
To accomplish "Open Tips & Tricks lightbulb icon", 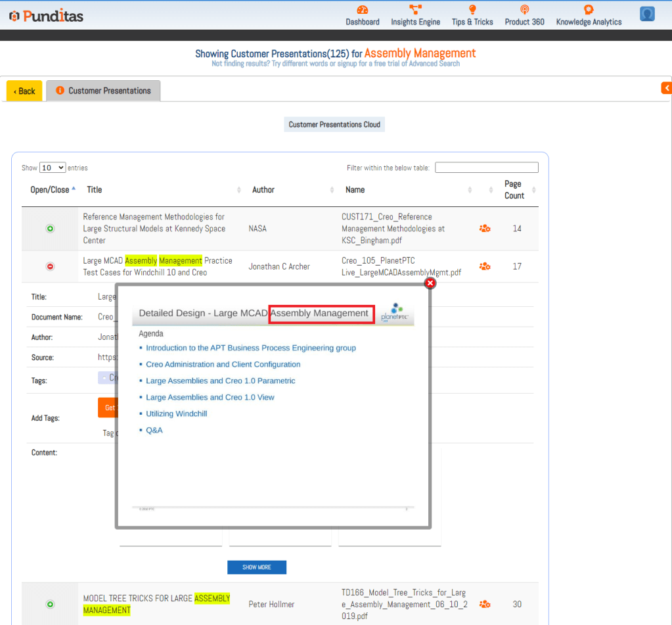I will 472,10.
